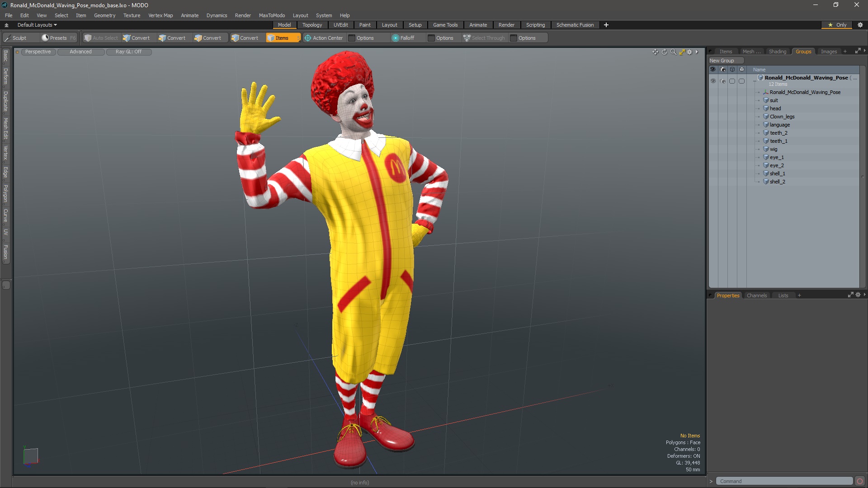Switch to the UVEdit layout tab
868x488 pixels.
coord(340,25)
